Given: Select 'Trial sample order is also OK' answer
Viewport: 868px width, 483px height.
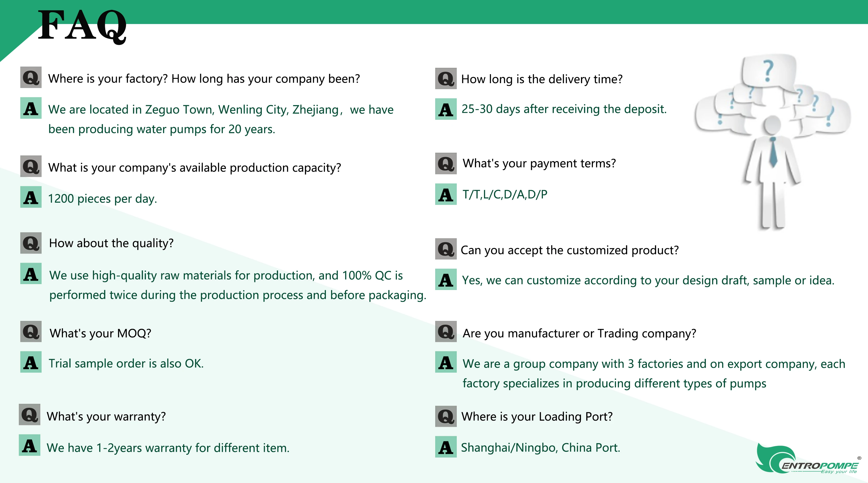Looking at the screenshot, I should [x=126, y=363].
